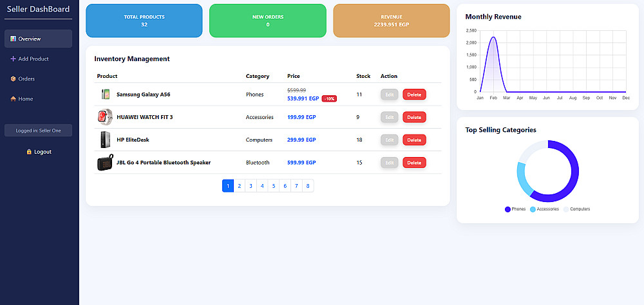
Task: Click JBL Go 4 Portable Bluetooth Speaker name
Action: coord(164,163)
